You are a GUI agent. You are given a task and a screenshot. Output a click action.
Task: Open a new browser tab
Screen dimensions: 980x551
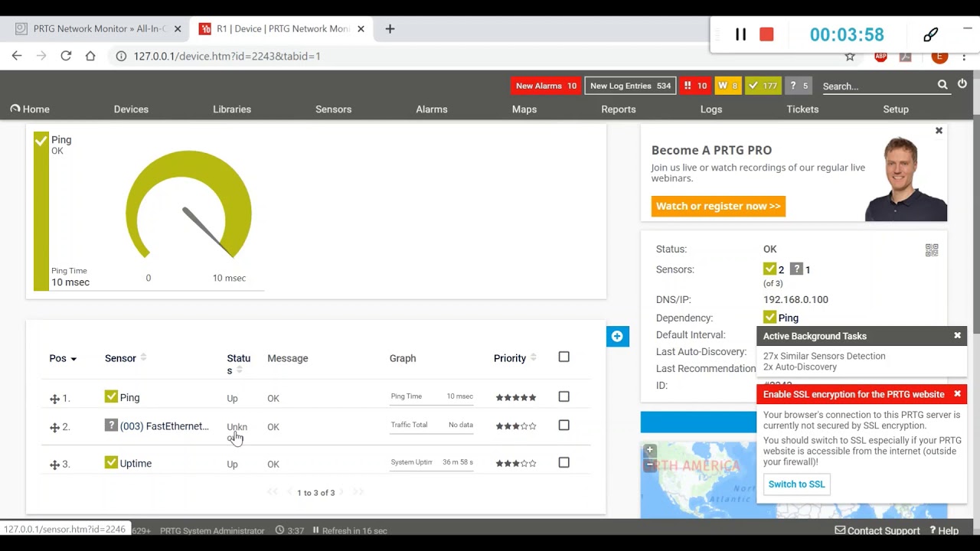390,29
